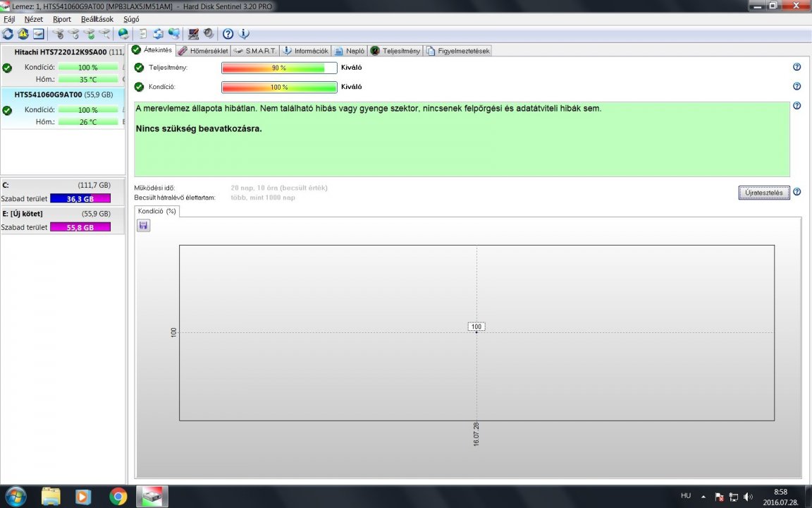Click Teljesítmény 90 % progress bar
The height and width of the screenshot is (508, 812).
click(279, 68)
